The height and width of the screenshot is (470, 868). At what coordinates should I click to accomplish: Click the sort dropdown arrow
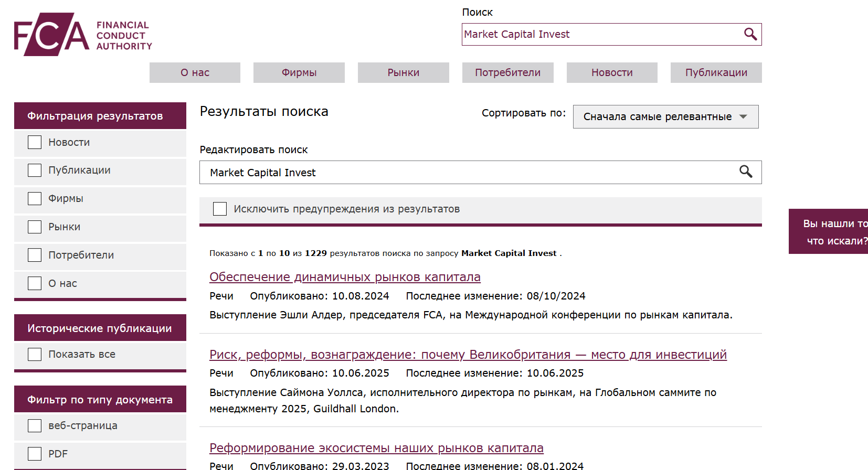(743, 116)
